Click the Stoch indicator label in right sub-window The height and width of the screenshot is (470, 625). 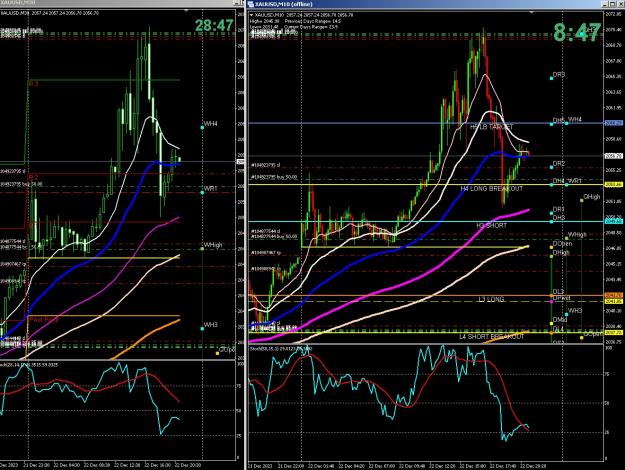click(281, 349)
